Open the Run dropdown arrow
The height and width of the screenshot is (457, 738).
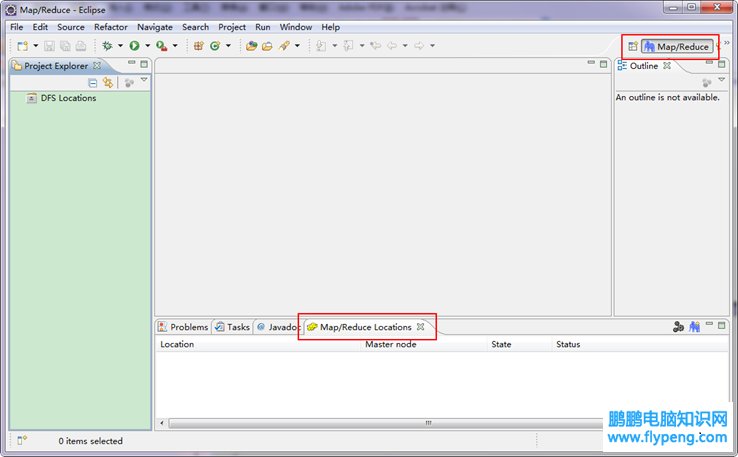click(147, 46)
